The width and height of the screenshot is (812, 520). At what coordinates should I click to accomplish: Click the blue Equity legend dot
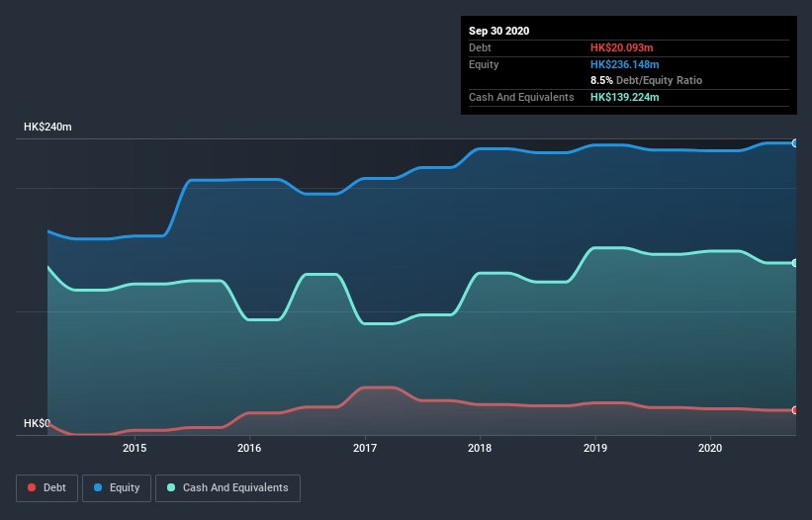pos(98,487)
